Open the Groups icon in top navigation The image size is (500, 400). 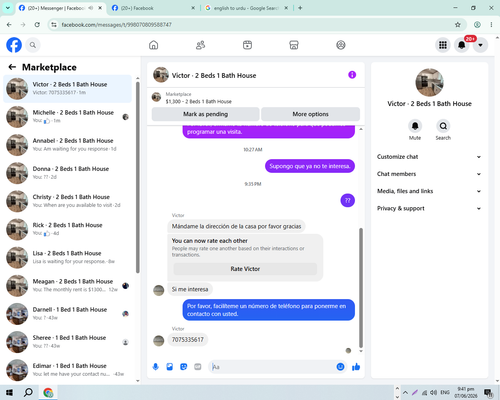341,45
